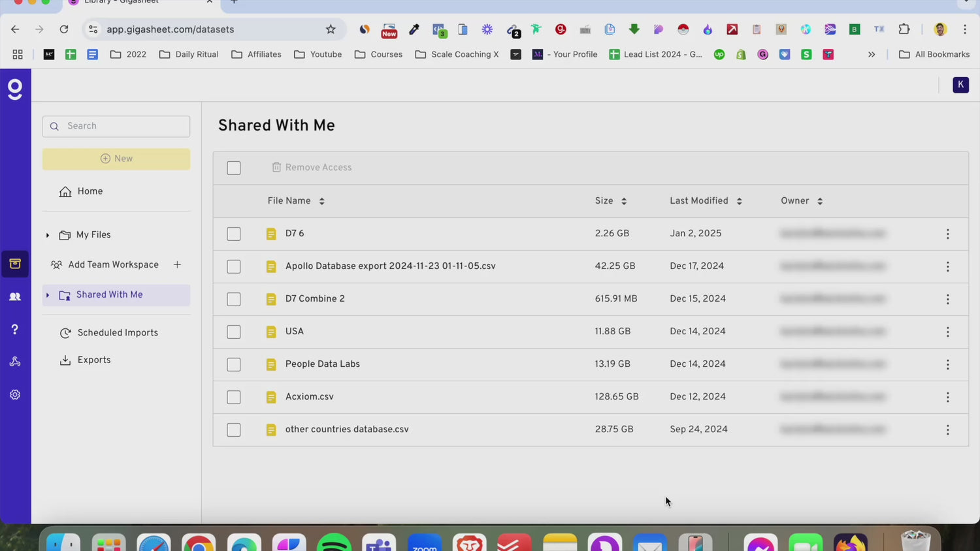Viewport: 980px width, 551px height.
Task: Expand the My Files tree arrow
Action: tap(48, 235)
